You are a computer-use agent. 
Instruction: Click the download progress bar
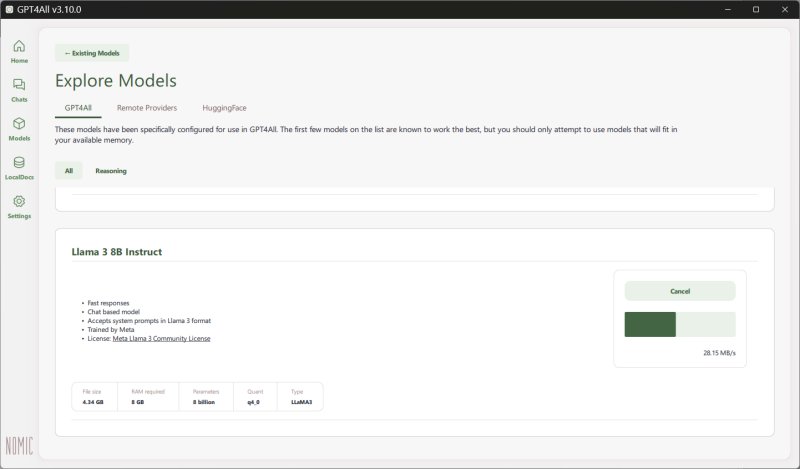click(x=680, y=324)
